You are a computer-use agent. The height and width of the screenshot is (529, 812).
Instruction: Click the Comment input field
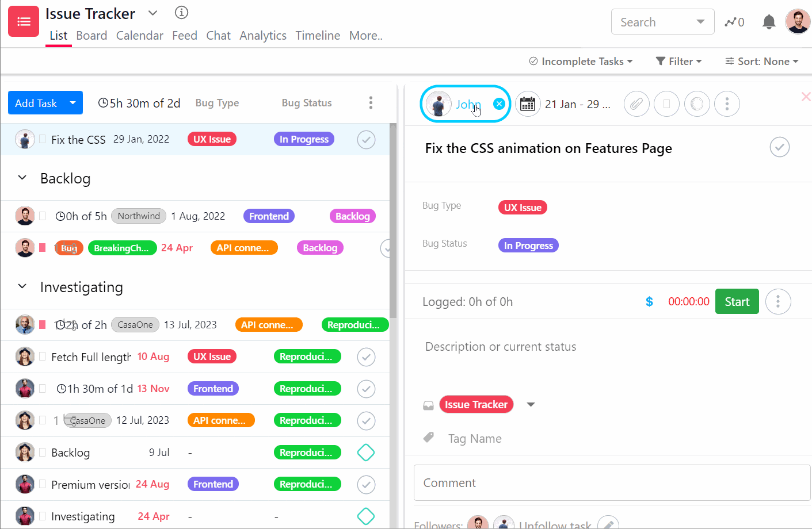point(610,482)
